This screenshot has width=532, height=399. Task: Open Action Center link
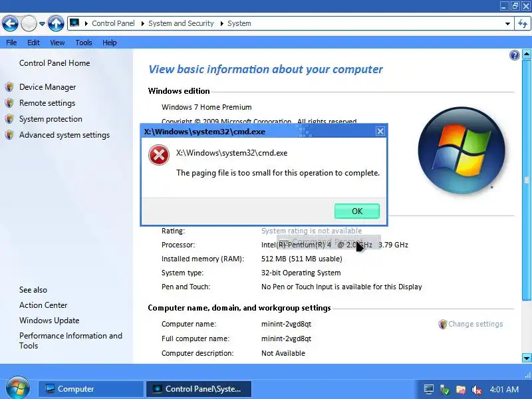(x=43, y=305)
